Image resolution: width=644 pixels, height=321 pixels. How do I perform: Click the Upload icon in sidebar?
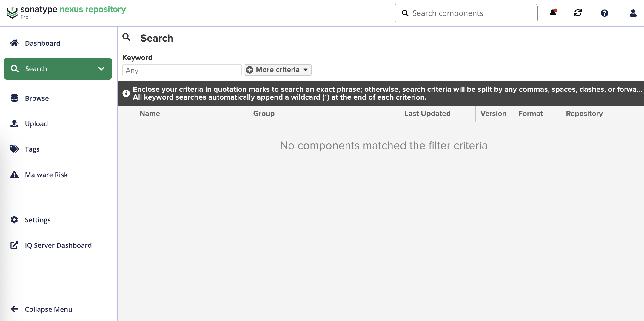14,123
